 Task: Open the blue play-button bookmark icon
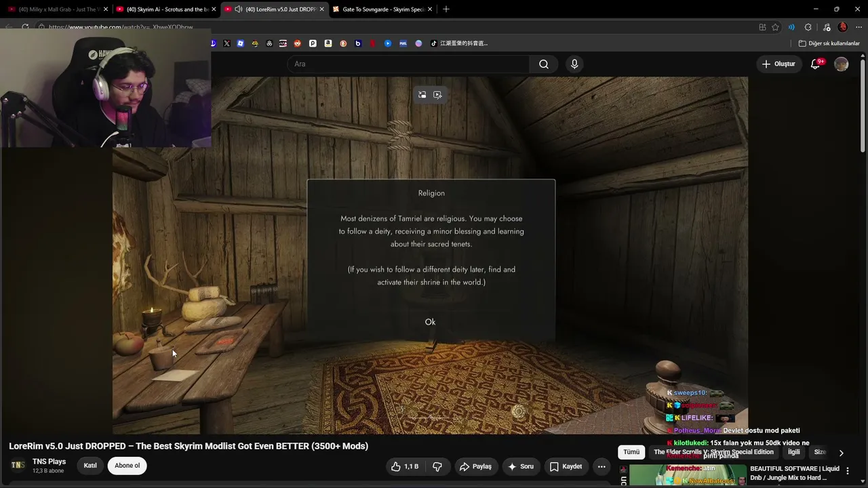pyautogui.click(x=388, y=43)
